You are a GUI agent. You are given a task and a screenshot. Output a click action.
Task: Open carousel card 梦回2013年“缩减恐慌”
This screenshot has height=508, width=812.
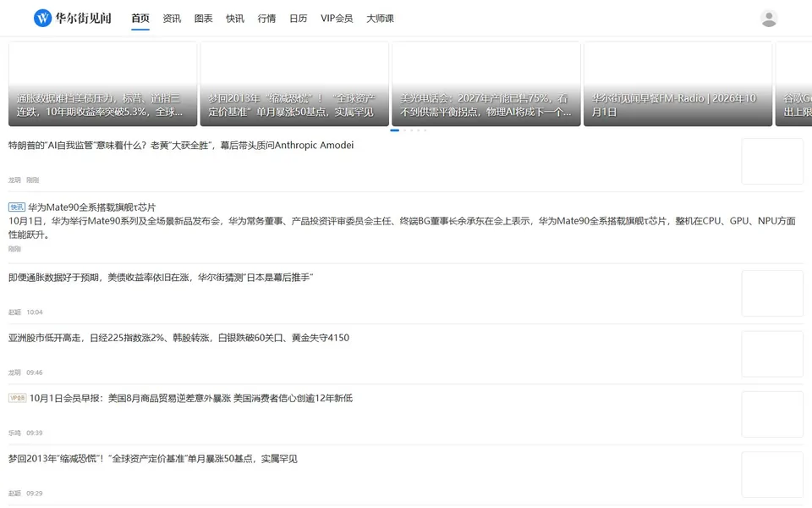click(x=294, y=84)
